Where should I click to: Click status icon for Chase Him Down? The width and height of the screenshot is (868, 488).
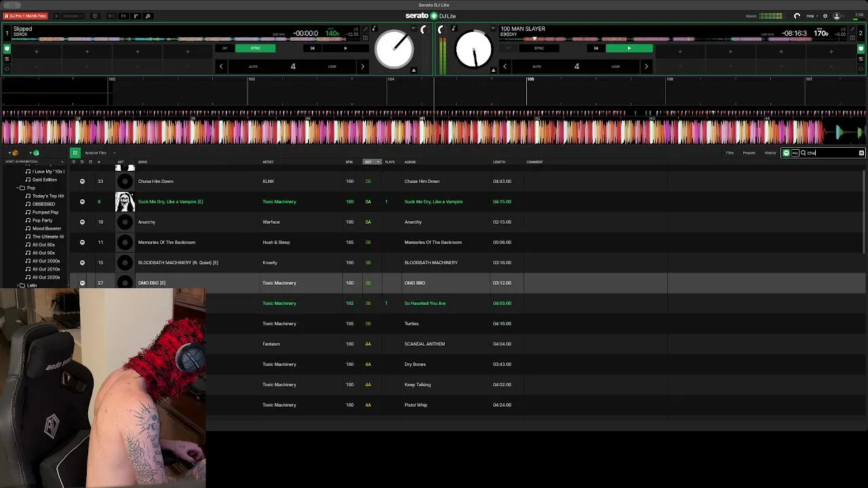[82, 181]
